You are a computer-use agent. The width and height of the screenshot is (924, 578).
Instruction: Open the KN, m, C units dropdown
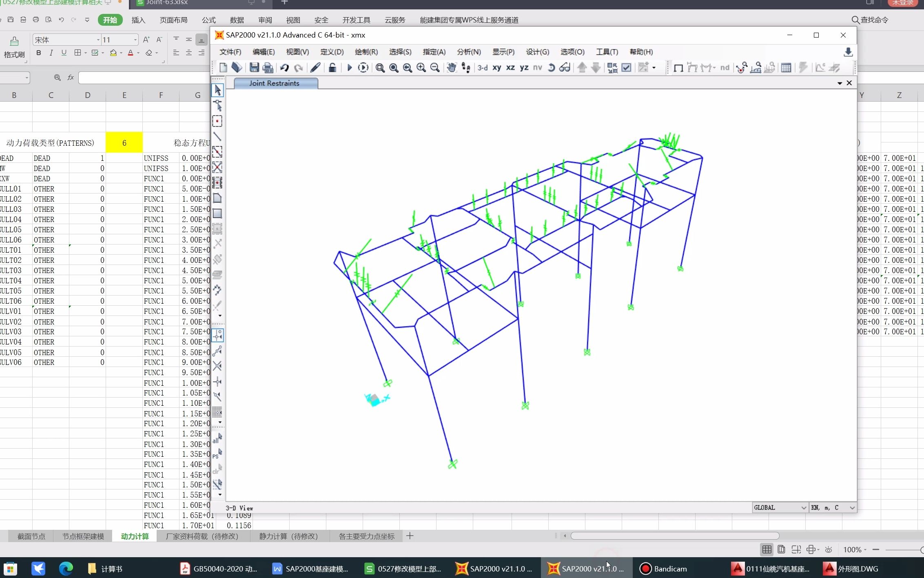click(x=852, y=507)
